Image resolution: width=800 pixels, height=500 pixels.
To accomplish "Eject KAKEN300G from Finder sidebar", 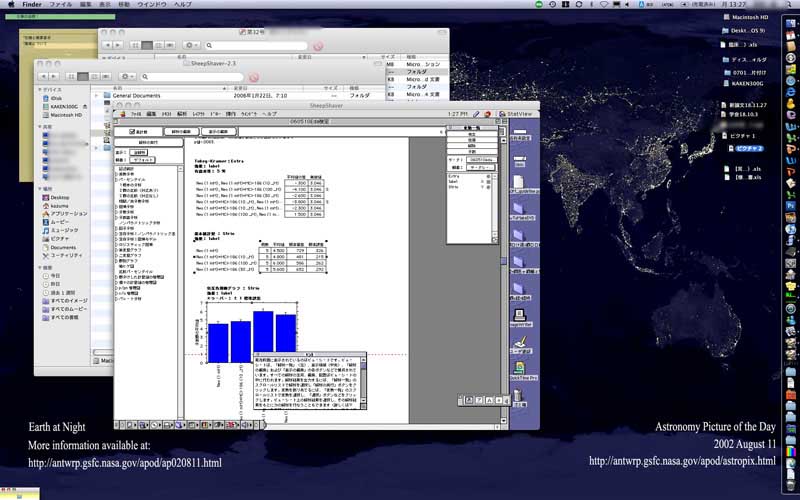I will 85,107.
